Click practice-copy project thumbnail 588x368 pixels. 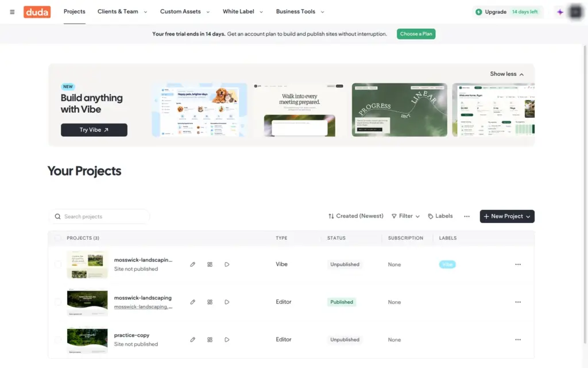[87, 339]
